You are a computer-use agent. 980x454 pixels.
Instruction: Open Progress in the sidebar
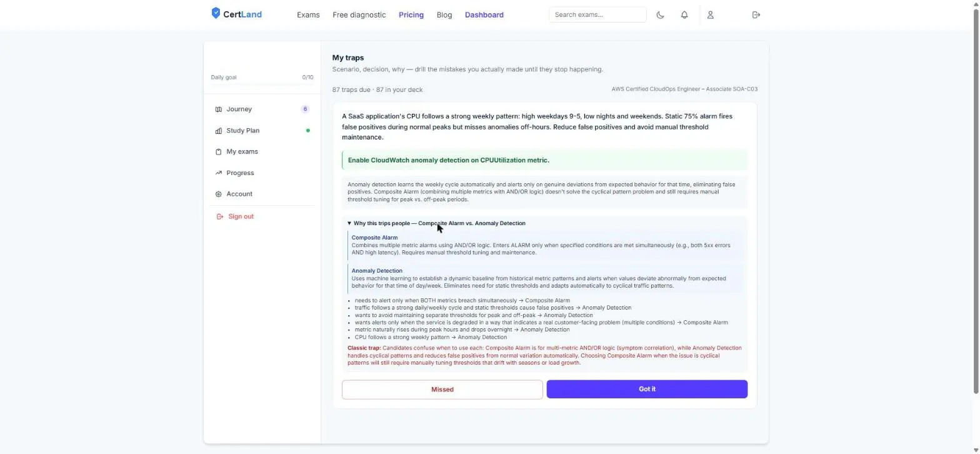[x=262, y=173]
